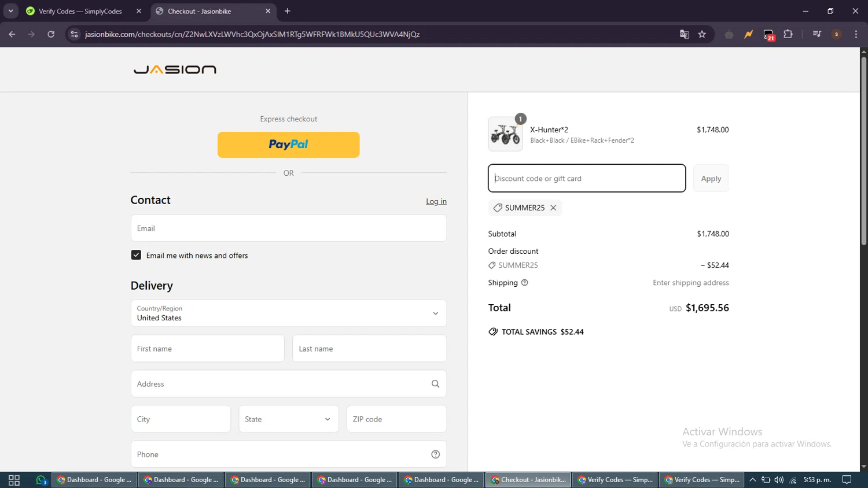
Task: Click the extension icon with red 21 badge
Action: tap(768, 35)
